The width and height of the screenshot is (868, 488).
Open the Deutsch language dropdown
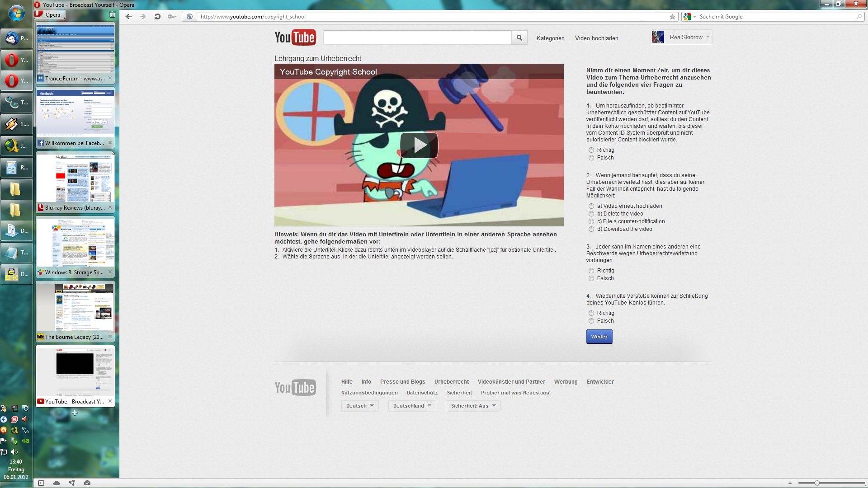coord(359,406)
